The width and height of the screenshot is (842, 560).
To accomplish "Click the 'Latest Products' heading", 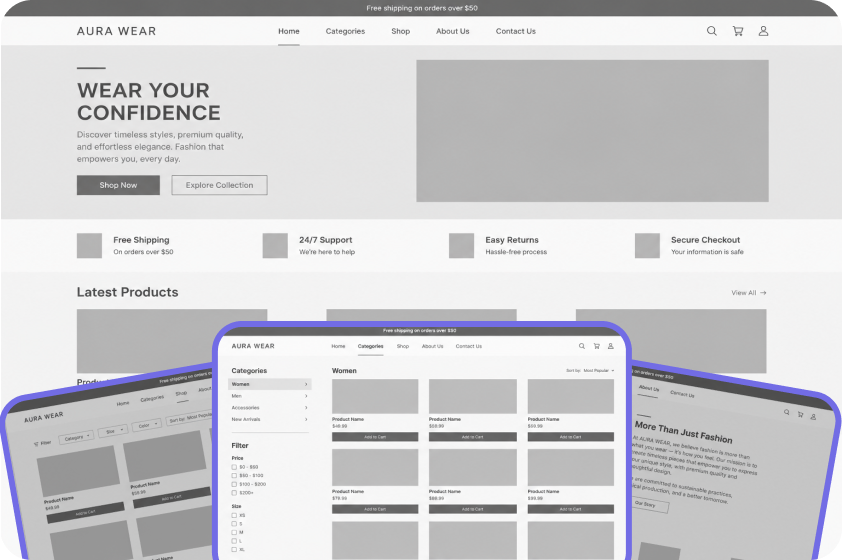I will (x=127, y=292).
